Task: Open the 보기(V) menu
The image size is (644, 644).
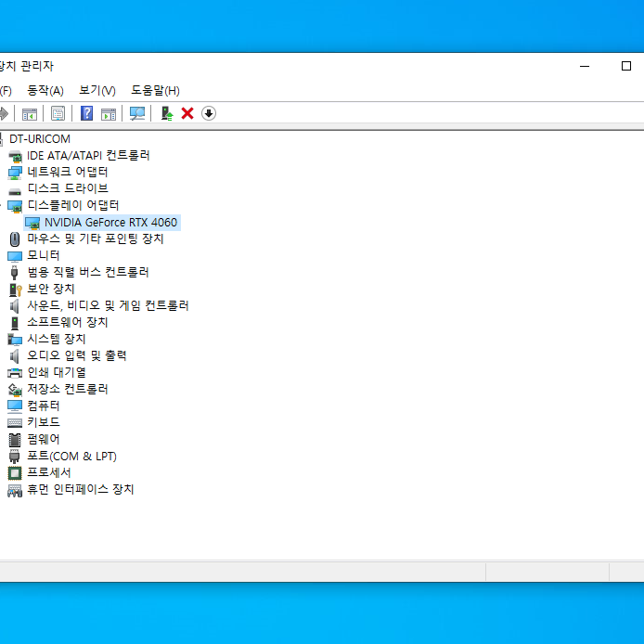Action: [x=97, y=90]
